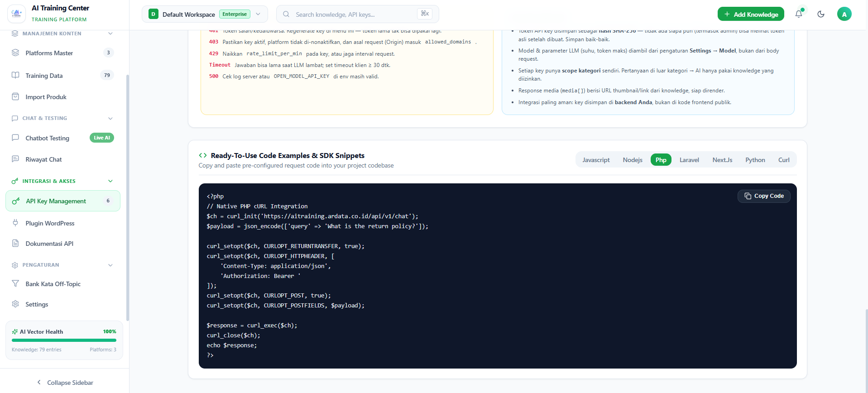868x393 pixels.
Task: Go to Import Produk page
Action: click(x=63, y=97)
